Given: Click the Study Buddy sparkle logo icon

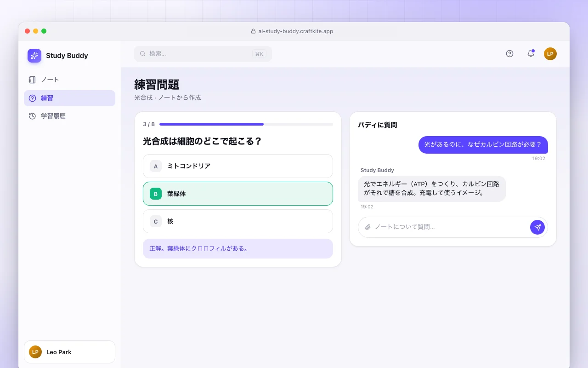Looking at the screenshot, I should 34,56.
